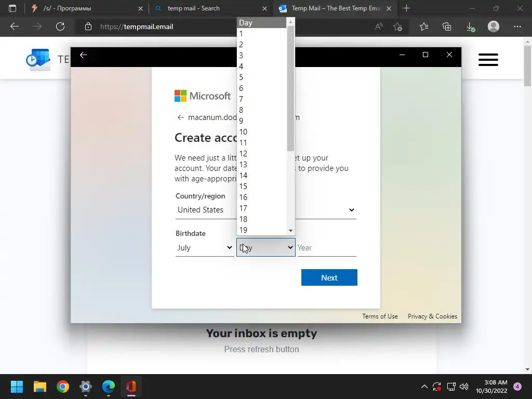Click the Year input field
This screenshot has width=532, height=399.
point(327,248)
